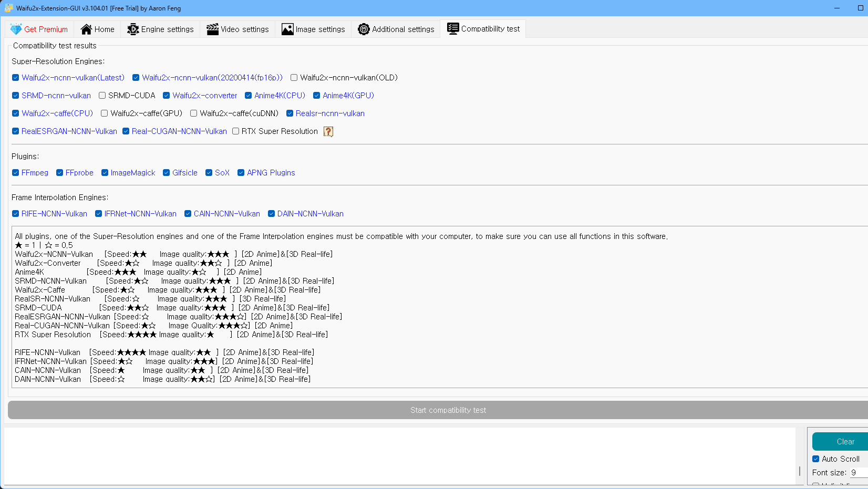Click the Waifu2x app icon in title bar
The width and height of the screenshot is (868, 489).
9,8
